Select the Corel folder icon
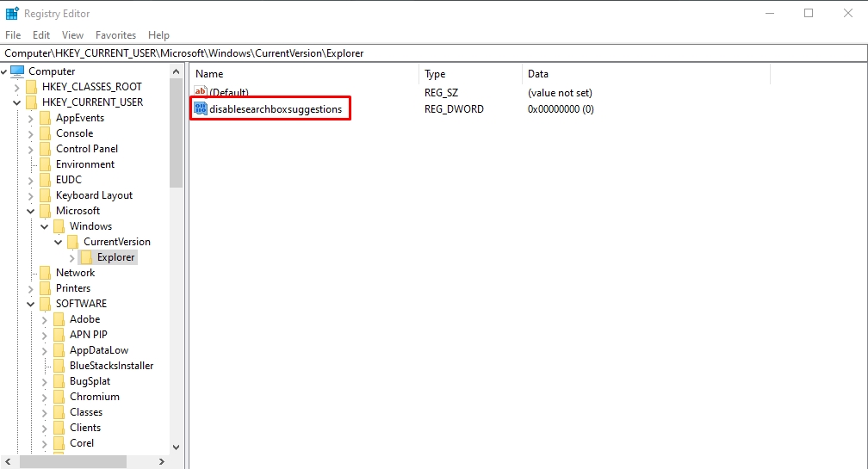The height and width of the screenshot is (469, 868). [x=59, y=443]
